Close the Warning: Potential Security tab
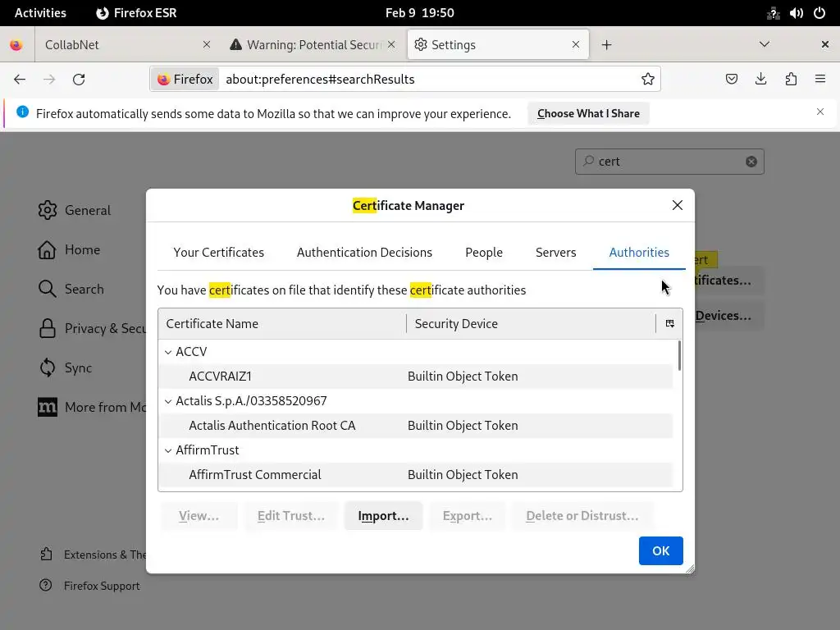Image resolution: width=840 pixels, height=630 pixels. point(391,44)
